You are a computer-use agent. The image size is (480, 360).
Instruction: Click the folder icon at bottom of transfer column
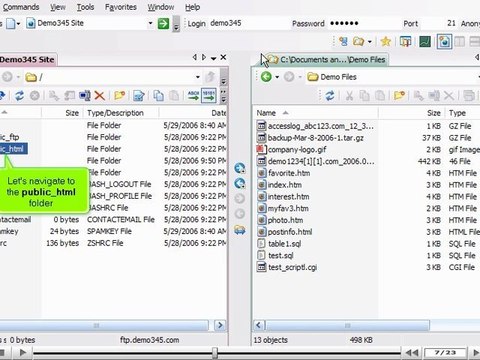click(240, 230)
